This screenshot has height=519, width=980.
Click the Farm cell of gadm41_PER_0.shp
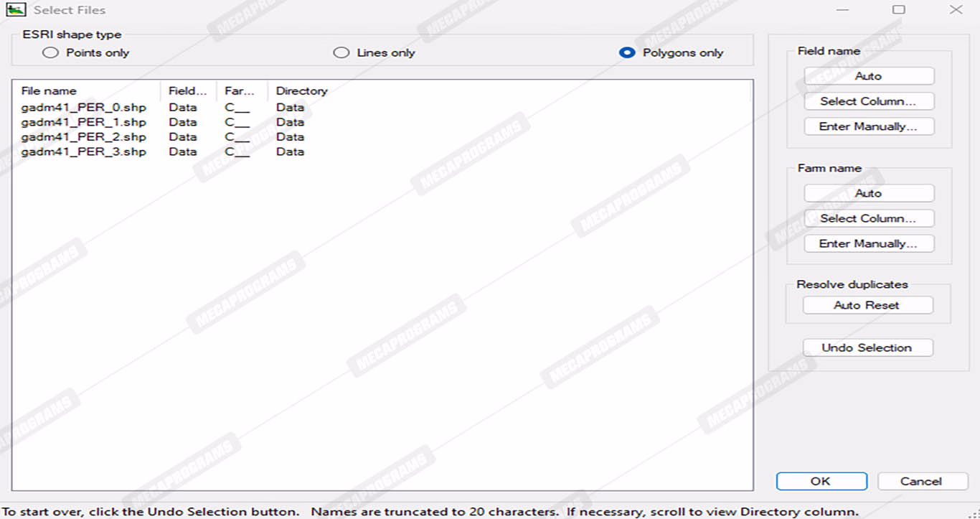pos(237,108)
